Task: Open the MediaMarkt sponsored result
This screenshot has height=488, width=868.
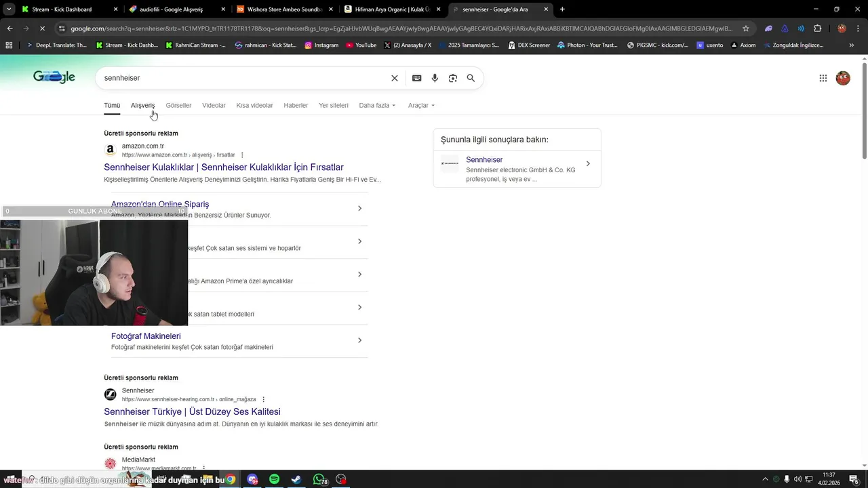Action: pos(138,460)
